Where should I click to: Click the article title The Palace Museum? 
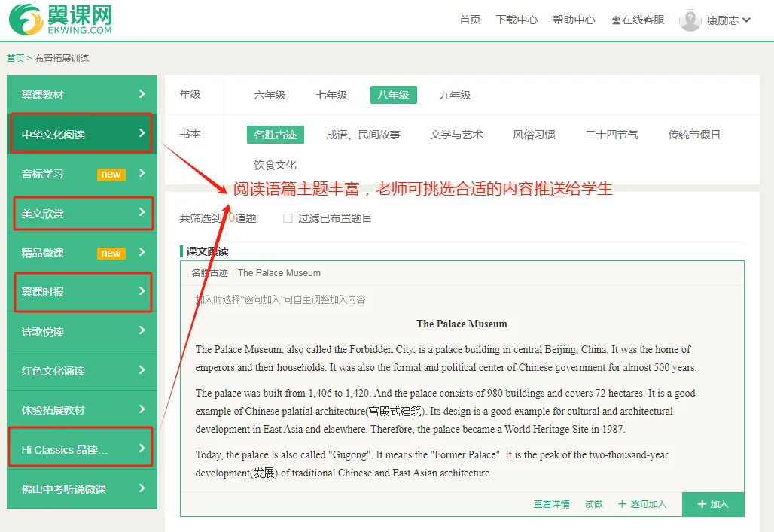click(462, 324)
